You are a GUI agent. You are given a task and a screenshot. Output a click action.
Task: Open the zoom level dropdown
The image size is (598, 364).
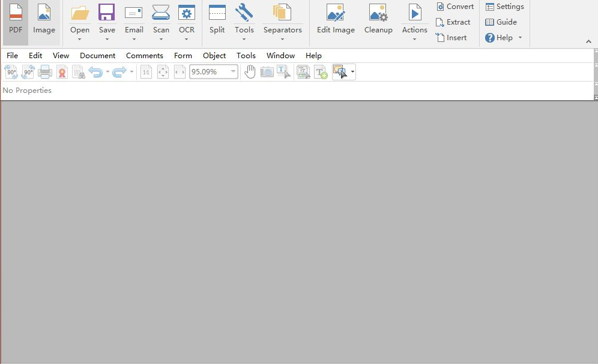coord(233,71)
